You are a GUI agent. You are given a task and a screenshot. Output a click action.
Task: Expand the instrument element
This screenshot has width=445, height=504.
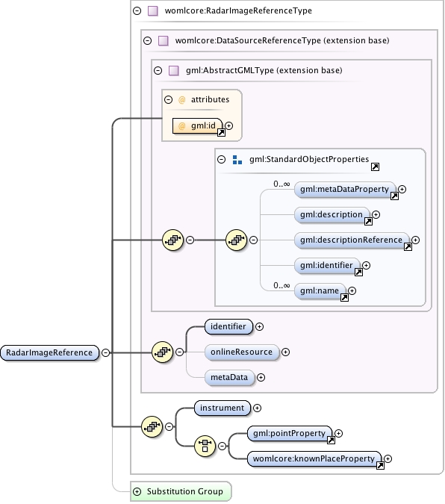tap(258, 408)
